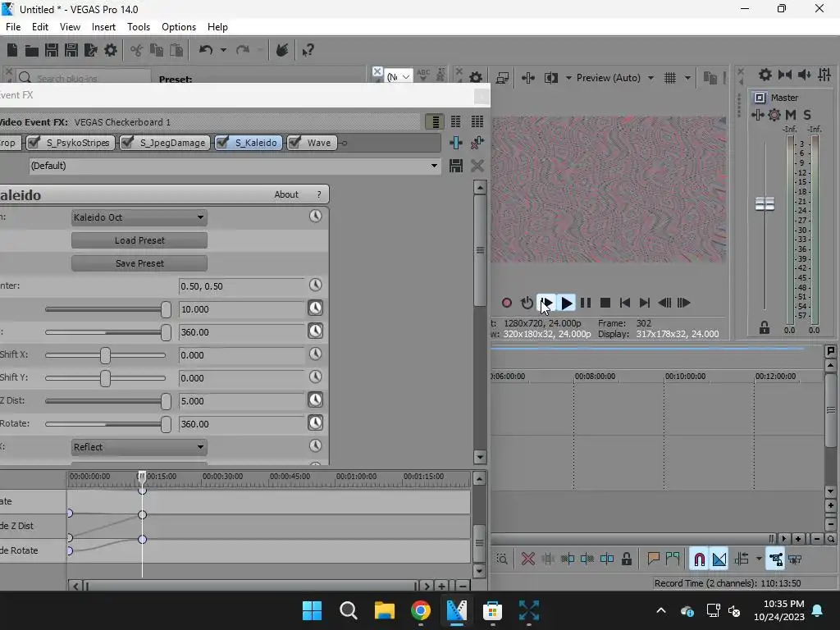Open Overlays grid dropdown arrow

(x=687, y=78)
